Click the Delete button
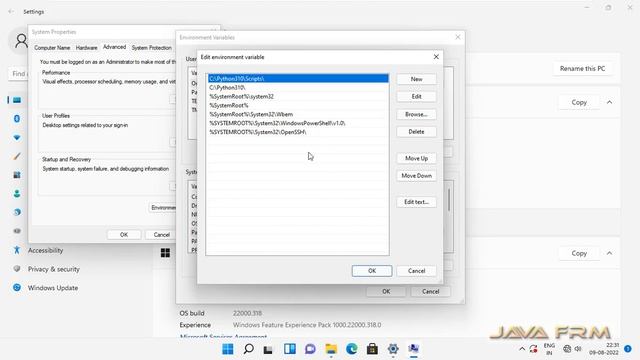This screenshot has width=640, height=360. coord(416,132)
